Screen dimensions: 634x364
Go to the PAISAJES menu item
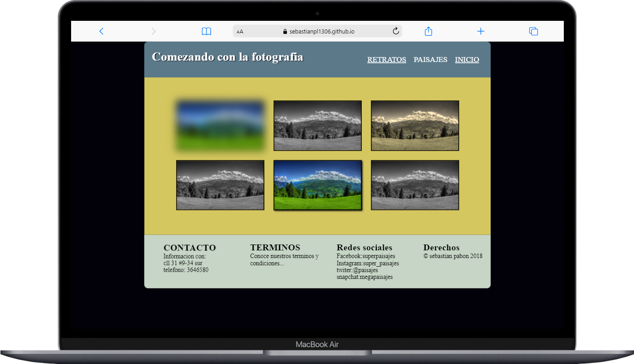[x=430, y=60]
